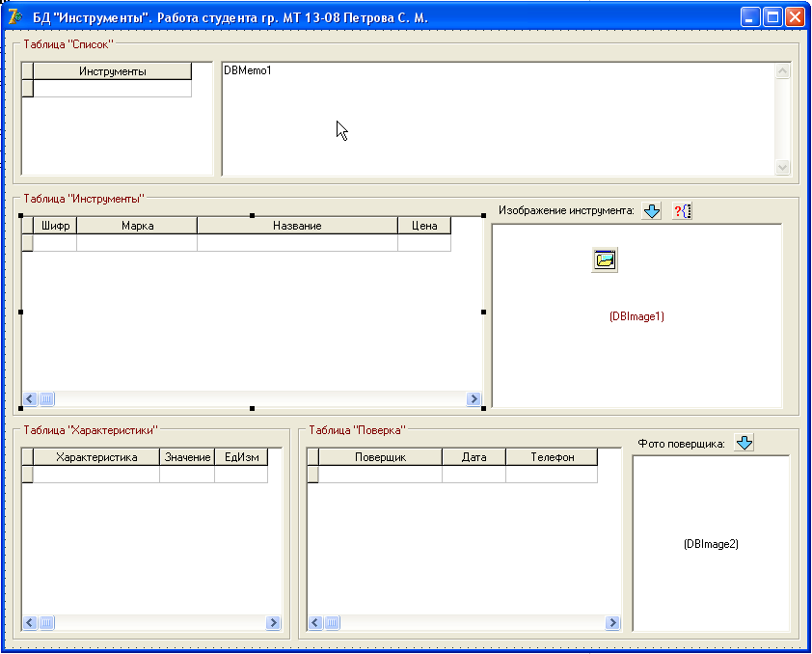Click the empty Название cell in the first row
The width and height of the screenshot is (812, 654).
point(297,243)
